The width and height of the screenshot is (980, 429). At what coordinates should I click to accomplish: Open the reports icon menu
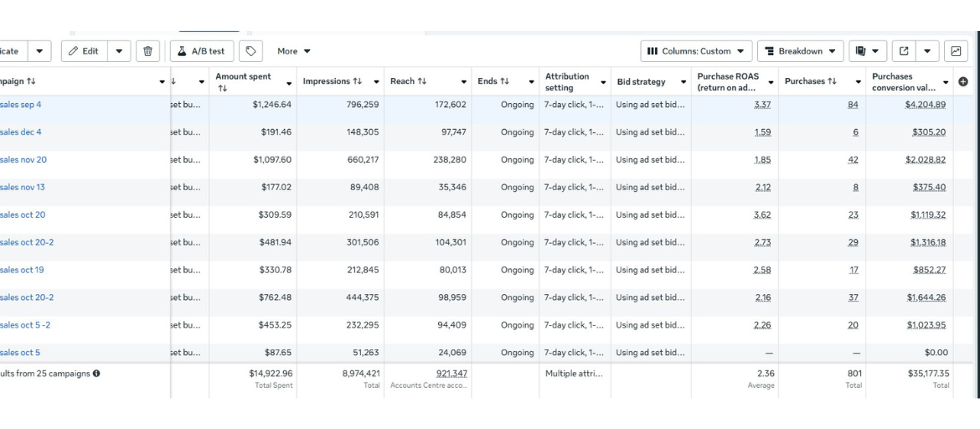coord(867,51)
